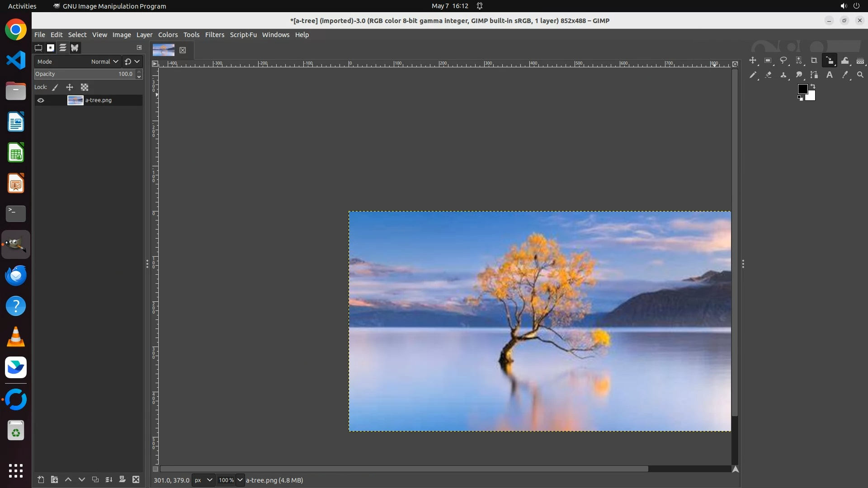Select the Eraser tool
868x488 pixels.
768,75
